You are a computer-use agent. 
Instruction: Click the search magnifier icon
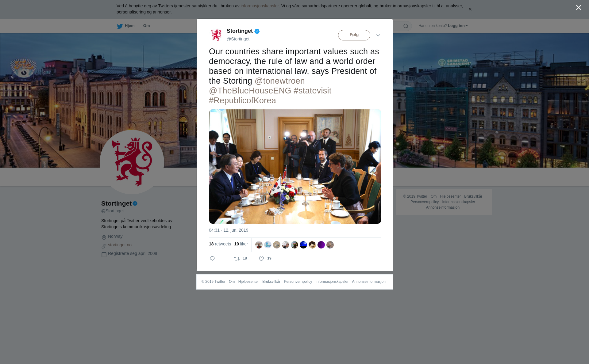pyautogui.click(x=406, y=26)
